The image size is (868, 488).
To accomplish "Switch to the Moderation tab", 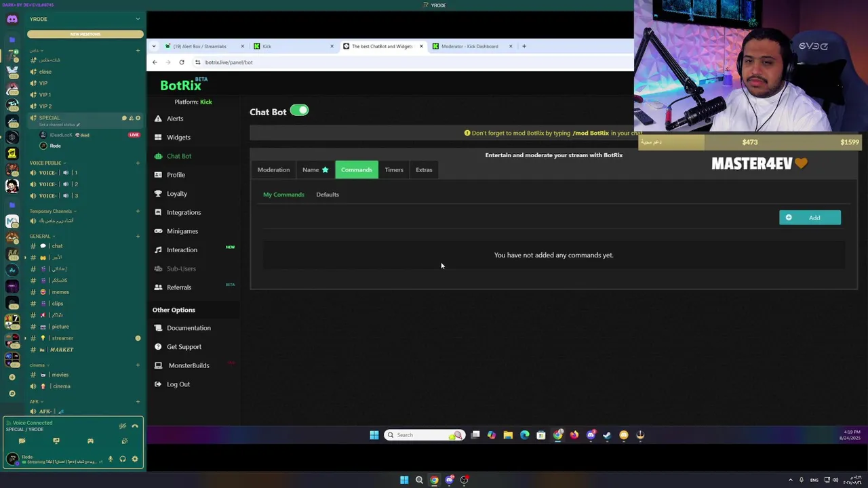I will (273, 169).
